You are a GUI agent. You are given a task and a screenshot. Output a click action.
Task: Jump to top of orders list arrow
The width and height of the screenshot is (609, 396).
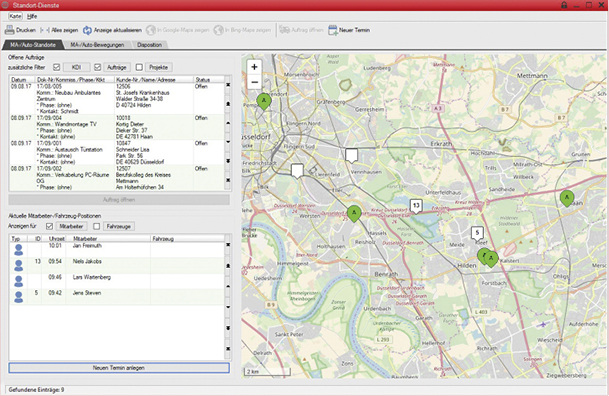228,84
